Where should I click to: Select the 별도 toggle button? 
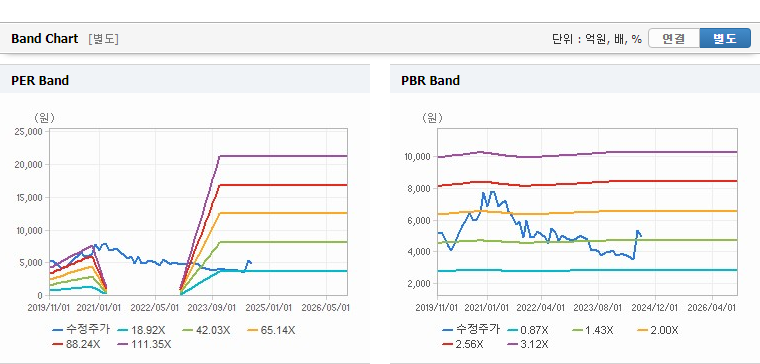coord(725,38)
